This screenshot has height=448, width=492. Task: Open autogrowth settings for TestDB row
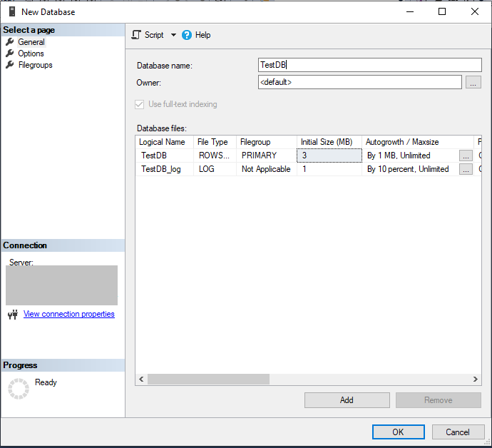tap(465, 155)
